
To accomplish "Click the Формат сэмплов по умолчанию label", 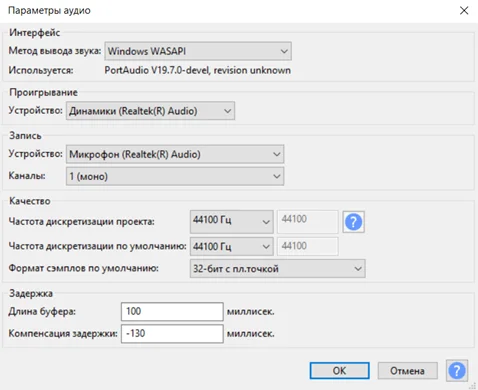I will point(83,268).
